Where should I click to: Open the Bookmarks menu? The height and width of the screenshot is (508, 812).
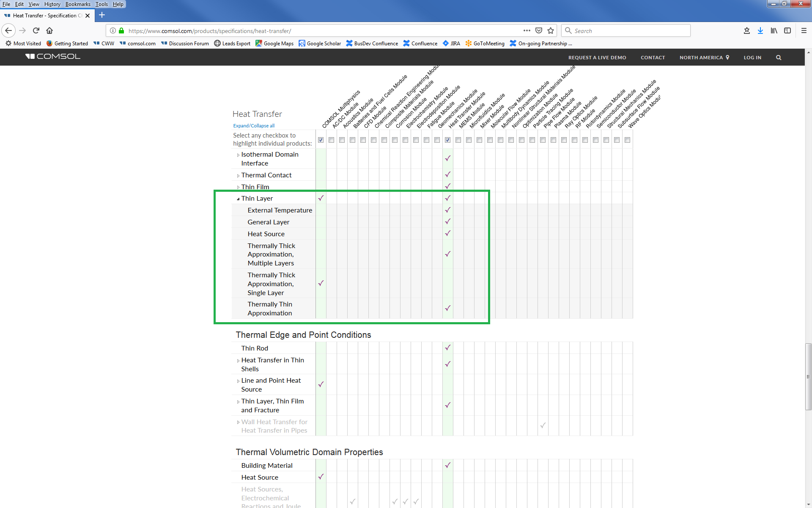coord(78,4)
